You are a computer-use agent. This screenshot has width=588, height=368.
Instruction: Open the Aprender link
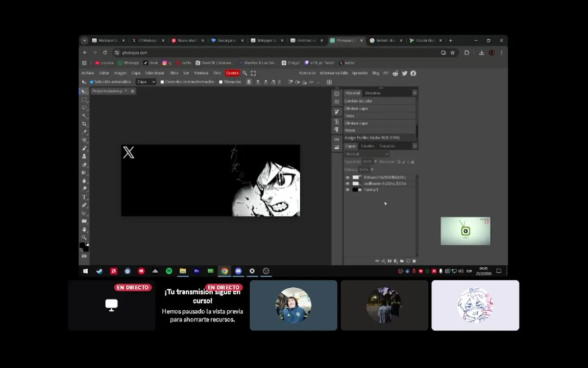(360, 73)
